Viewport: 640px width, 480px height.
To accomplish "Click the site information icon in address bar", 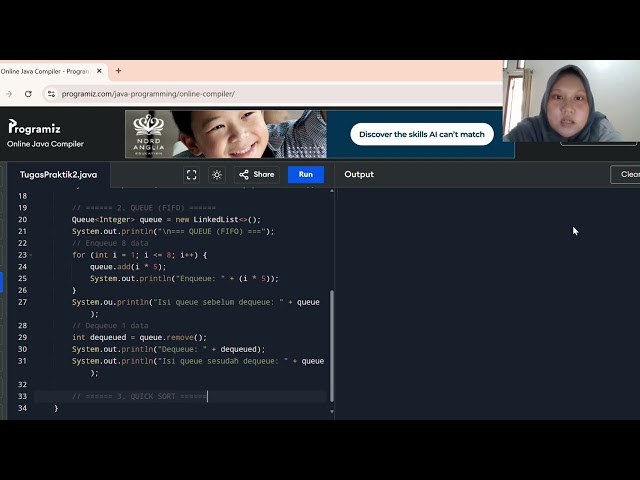I will tap(51, 94).
